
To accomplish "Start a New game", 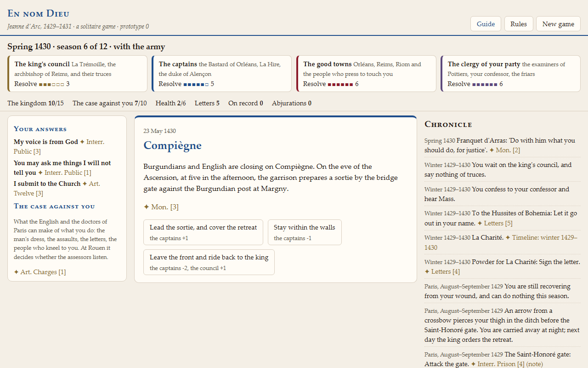I will point(558,24).
